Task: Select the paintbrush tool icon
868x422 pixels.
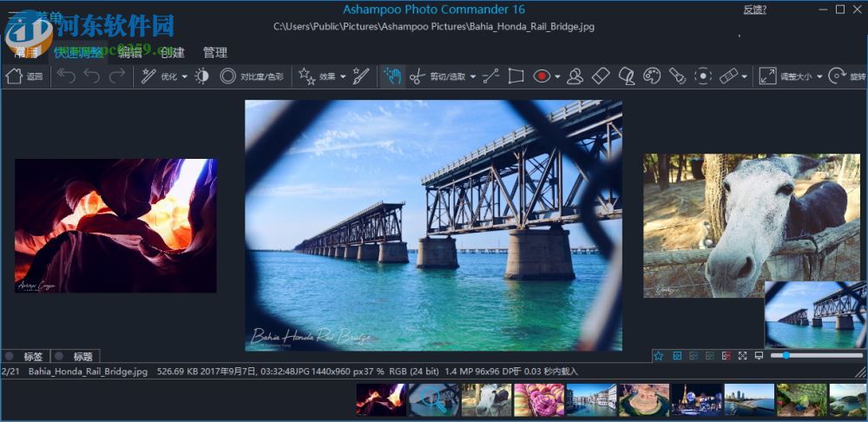Action: (361, 76)
